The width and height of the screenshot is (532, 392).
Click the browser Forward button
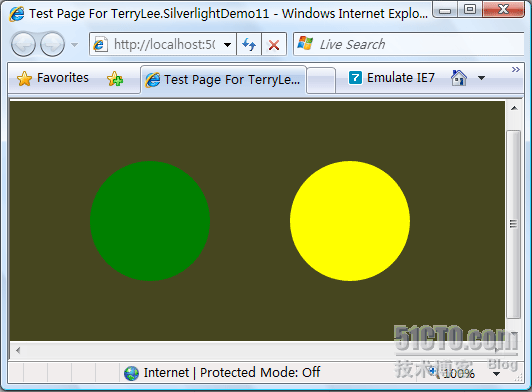pos(53,44)
